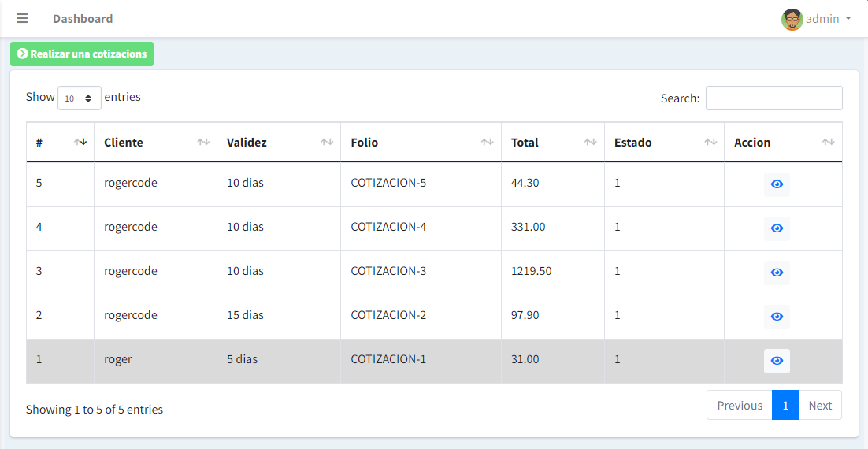868x449 pixels.
Task: Sort table by Cliente column
Action: pos(155,143)
